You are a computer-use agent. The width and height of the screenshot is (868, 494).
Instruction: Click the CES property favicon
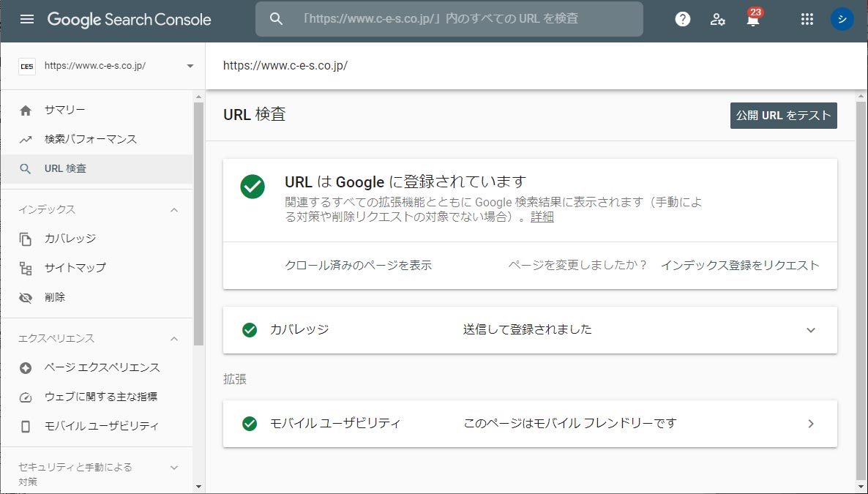click(26, 66)
